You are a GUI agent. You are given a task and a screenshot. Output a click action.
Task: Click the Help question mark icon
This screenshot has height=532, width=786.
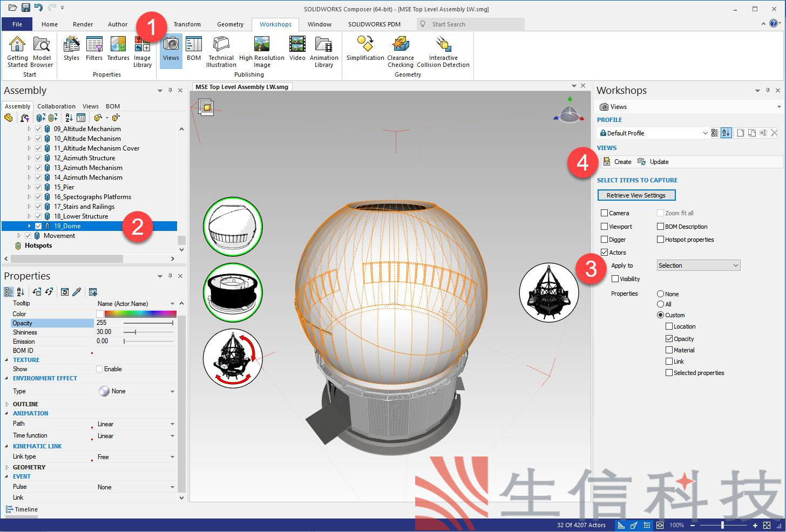774,24
